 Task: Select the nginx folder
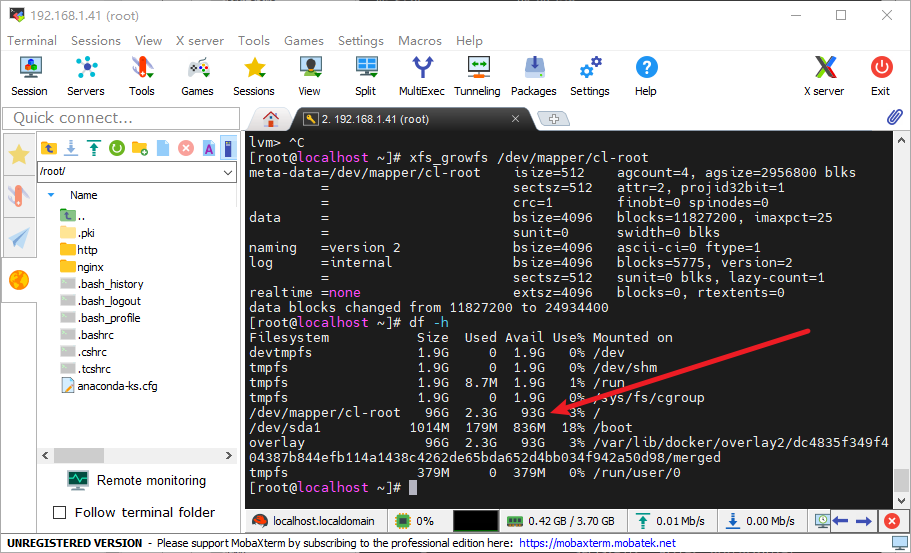(x=82, y=267)
